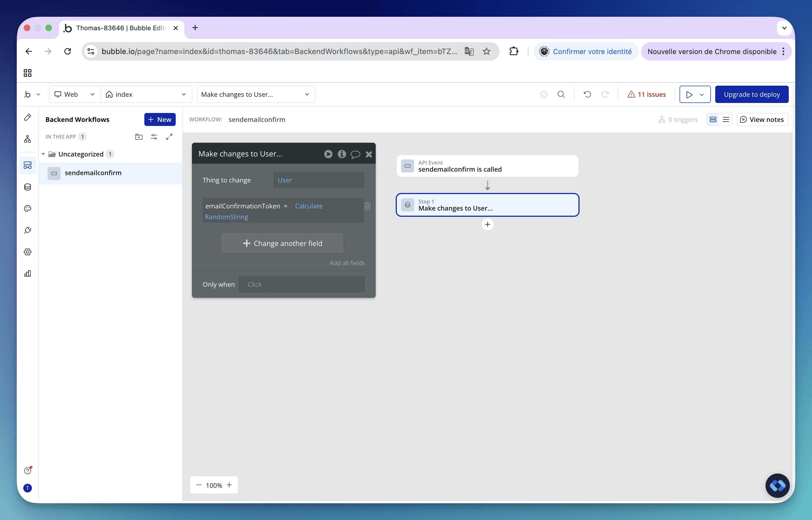Add a step with the plus circle

click(x=487, y=224)
